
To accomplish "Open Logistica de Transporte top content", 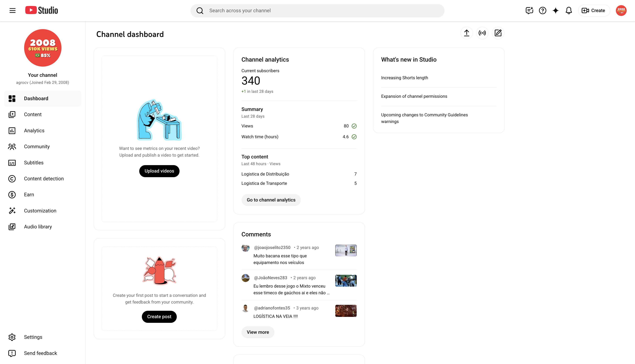I will click(264, 183).
